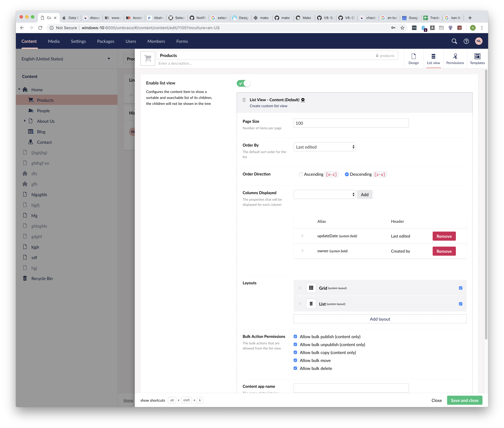504x428 pixels.
Task: Open the Packages section
Action: [105, 41]
